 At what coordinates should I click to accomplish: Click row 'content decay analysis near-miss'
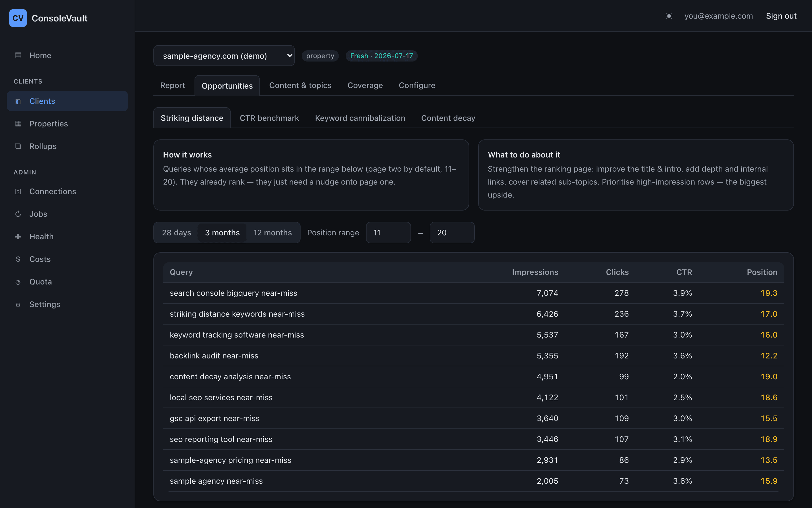473,377
